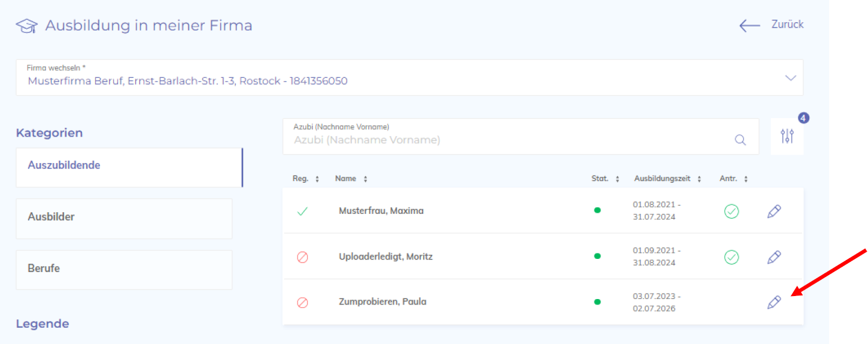This screenshot has height=344, width=868.
Task: Go back via Zurück link
Action: click(772, 25)
